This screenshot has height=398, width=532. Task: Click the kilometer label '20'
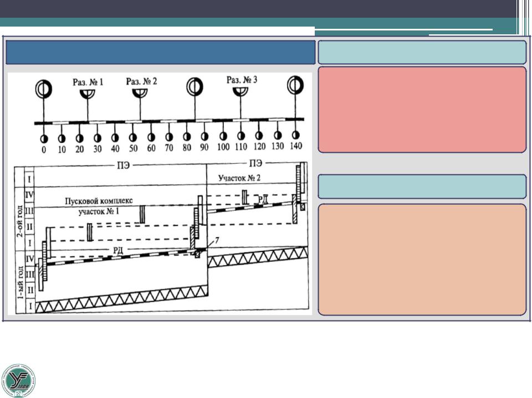coord(79,149)
